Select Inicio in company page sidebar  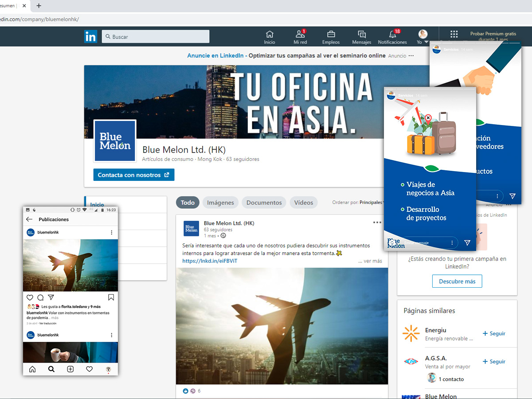coord(97,205)
